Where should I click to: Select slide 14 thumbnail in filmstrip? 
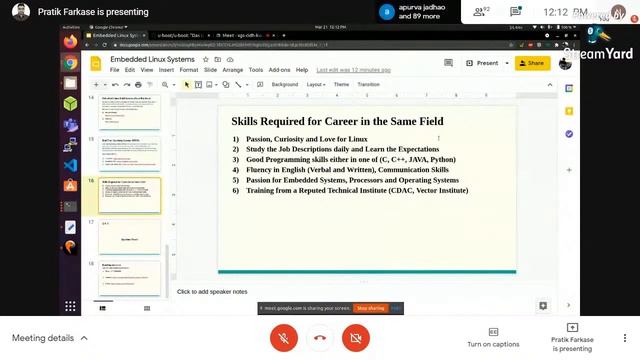coord(129,112)
